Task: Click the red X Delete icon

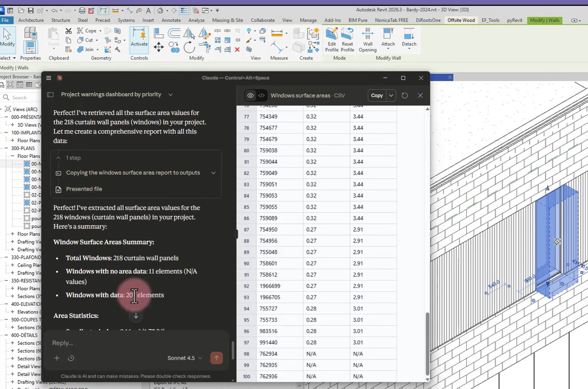Action: pyautogui.click(x=237, y=49)
